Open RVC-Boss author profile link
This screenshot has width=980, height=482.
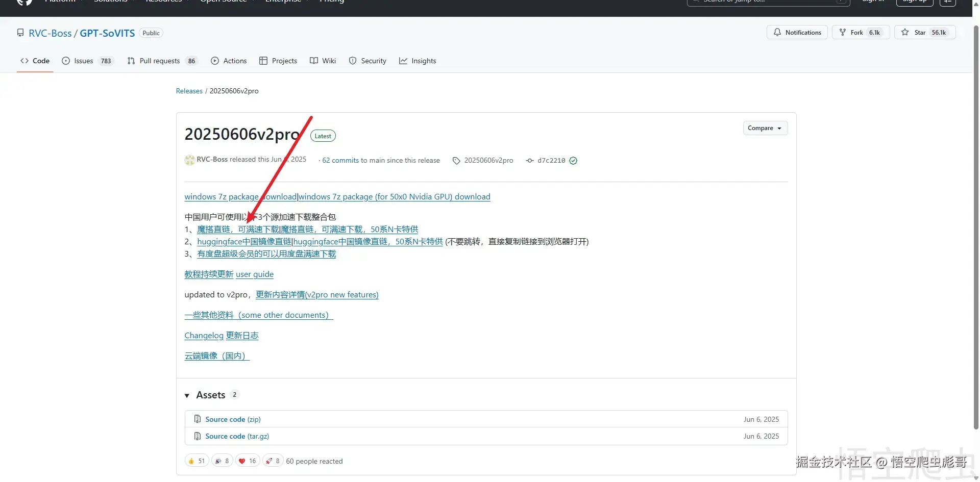212,160
